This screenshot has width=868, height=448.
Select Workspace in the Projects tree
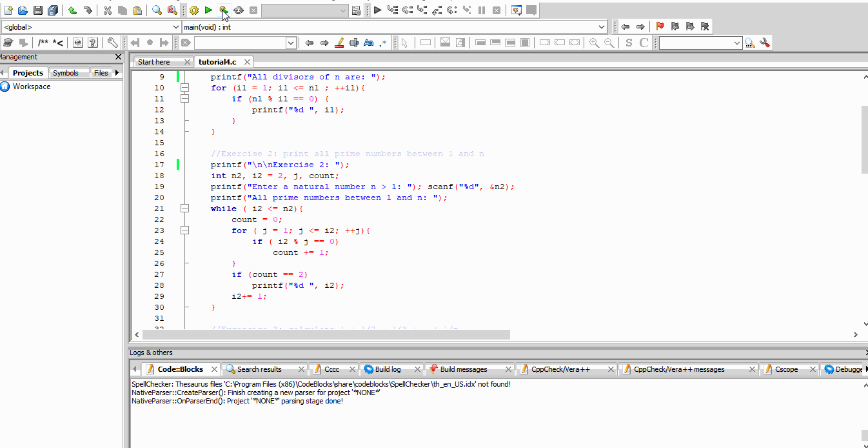click(x=31, y=86)
